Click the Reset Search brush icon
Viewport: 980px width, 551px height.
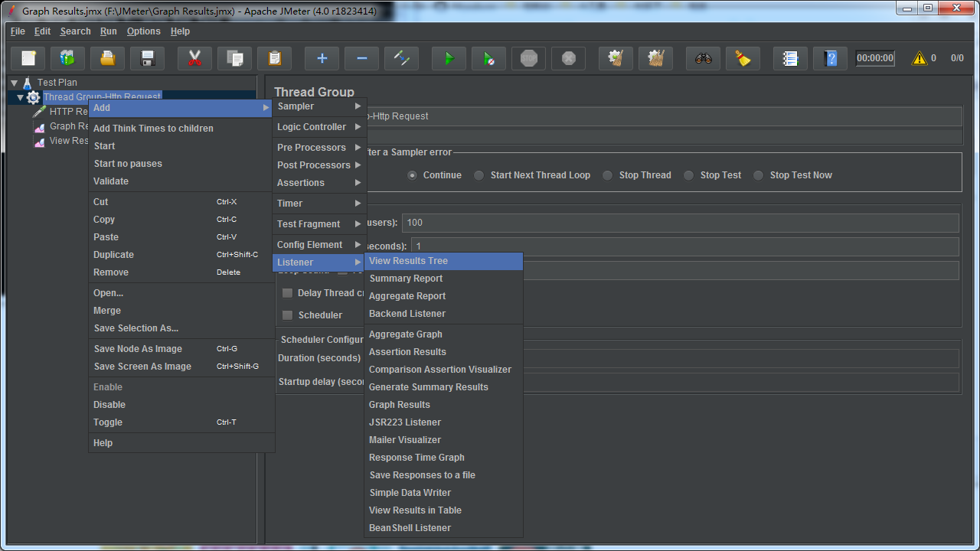pyautogui.click(x=743, y=58)
